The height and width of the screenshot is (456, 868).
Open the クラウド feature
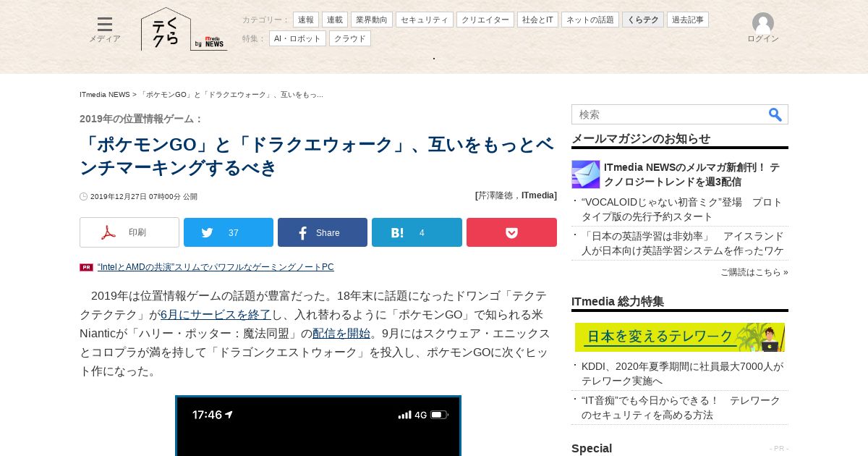tap(350, 38)
